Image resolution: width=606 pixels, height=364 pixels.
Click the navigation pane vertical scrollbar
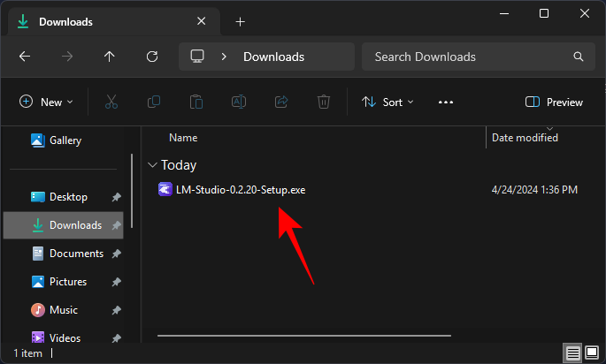132,191
